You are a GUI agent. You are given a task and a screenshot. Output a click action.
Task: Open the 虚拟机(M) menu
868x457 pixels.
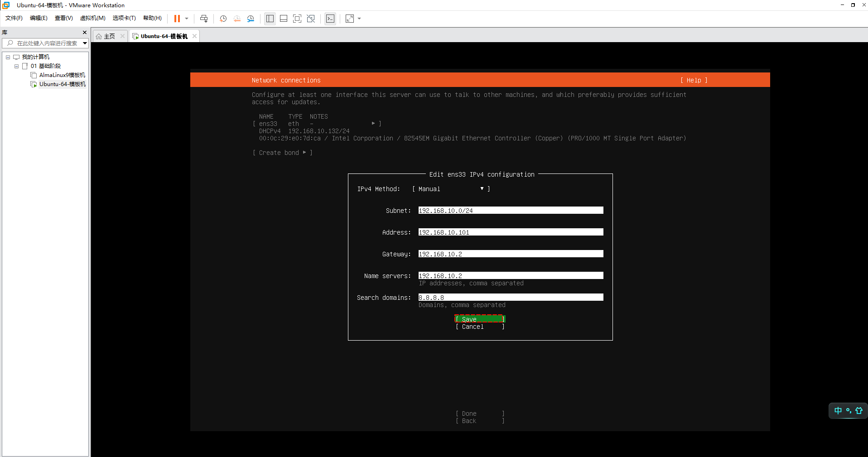pos(92,18)
